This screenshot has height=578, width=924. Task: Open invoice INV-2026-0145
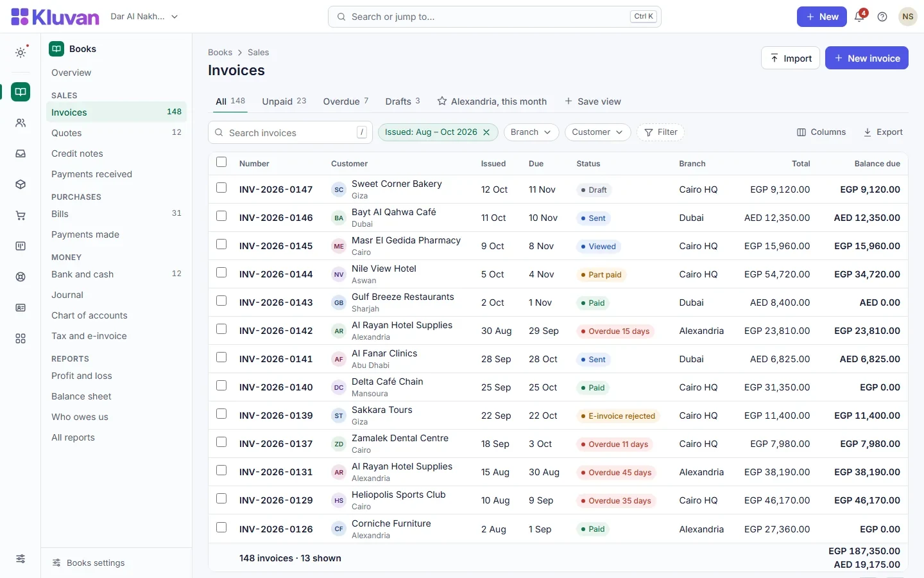276,246
